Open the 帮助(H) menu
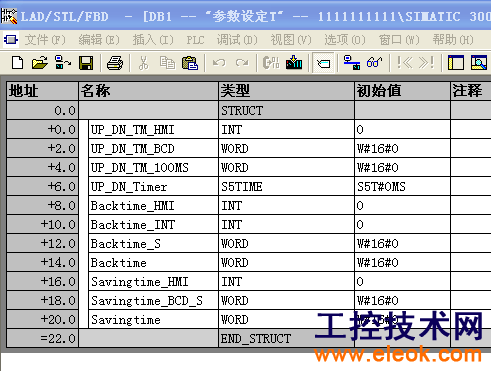 click(x=453, y=40)
